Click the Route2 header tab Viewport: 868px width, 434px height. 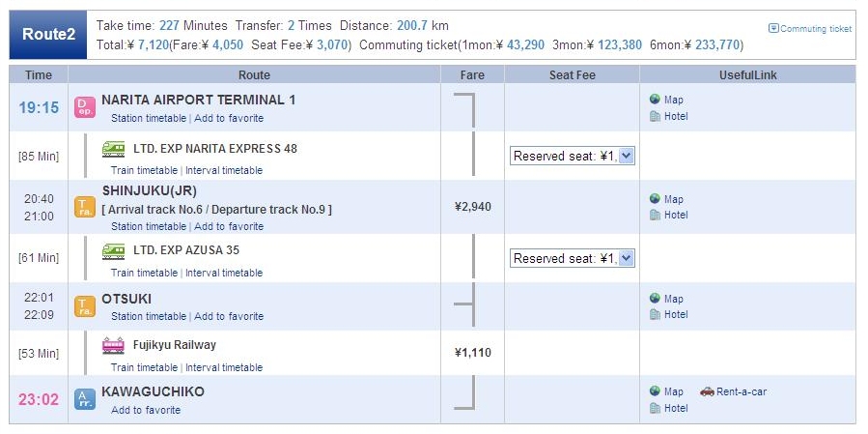tap(48, 35)
